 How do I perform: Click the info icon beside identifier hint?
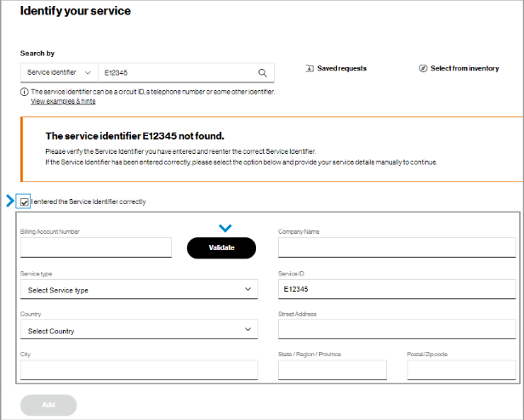point(25,91)
